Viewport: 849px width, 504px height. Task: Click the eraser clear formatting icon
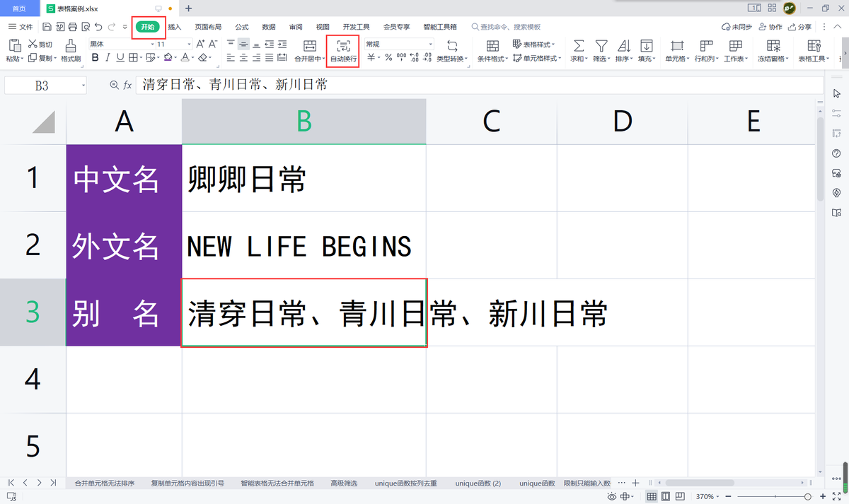pyautogui.click(x=202, y=57)
